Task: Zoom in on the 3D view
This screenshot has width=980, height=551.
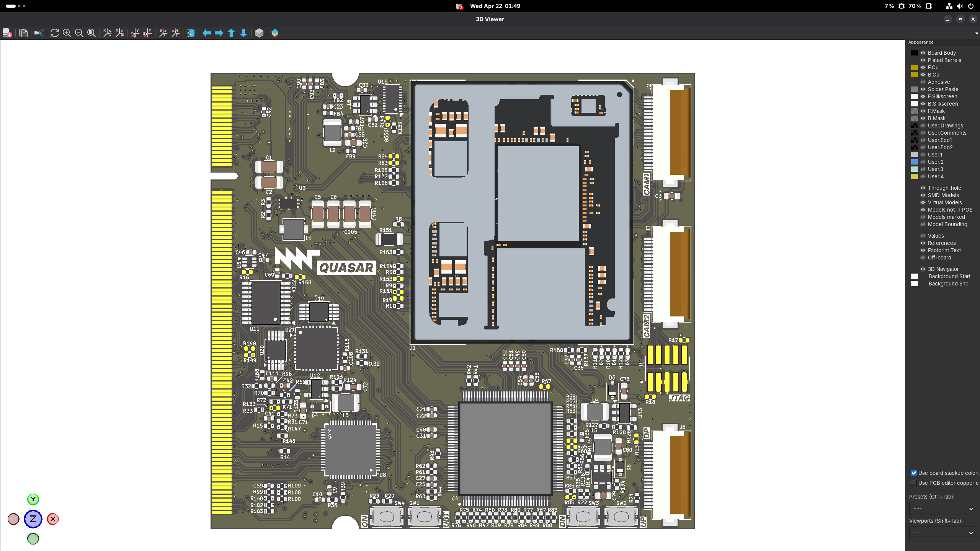Action: [67, 33]
